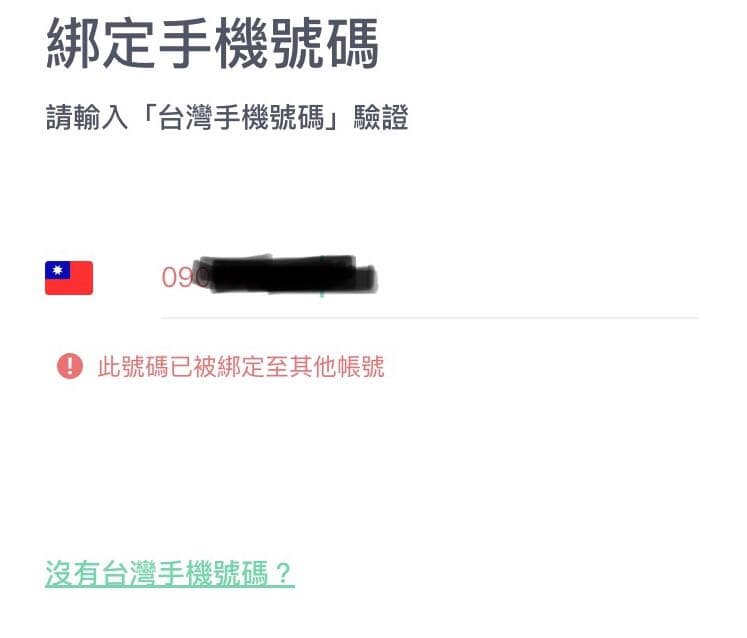747x638 pixels.
Task: Open country code selector via the flag
Action: [x=69, y=278]
